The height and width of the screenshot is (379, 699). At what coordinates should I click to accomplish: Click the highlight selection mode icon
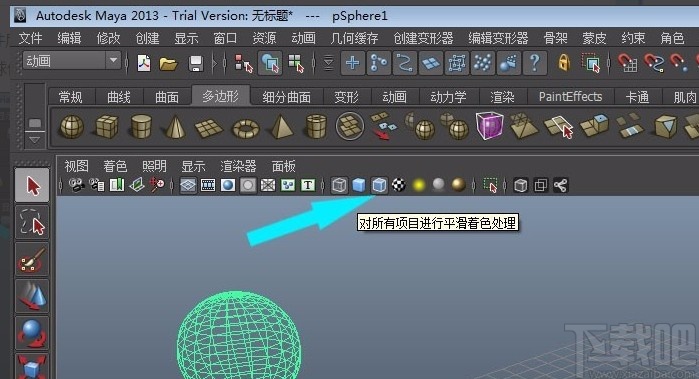591,63
